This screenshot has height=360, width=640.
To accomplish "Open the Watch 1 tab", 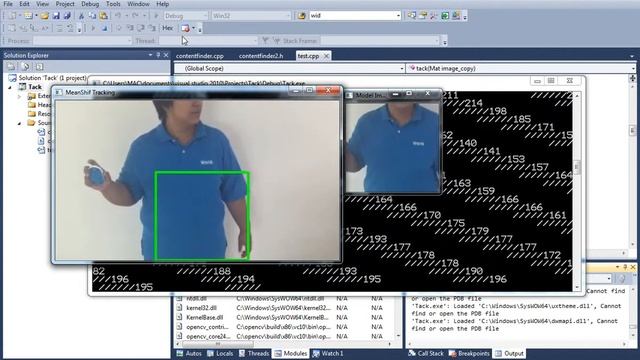I will [x=329, y=353].
